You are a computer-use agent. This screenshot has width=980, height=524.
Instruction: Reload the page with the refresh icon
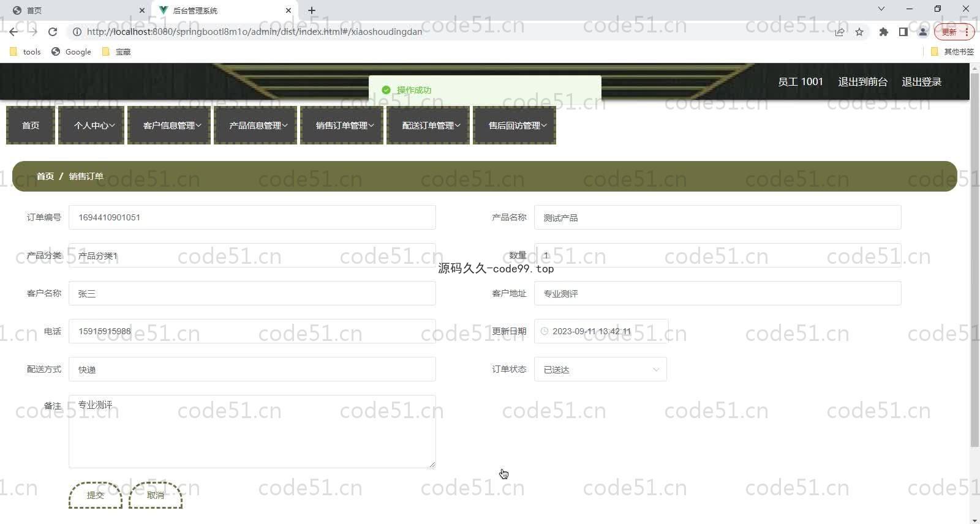point(53,32)
